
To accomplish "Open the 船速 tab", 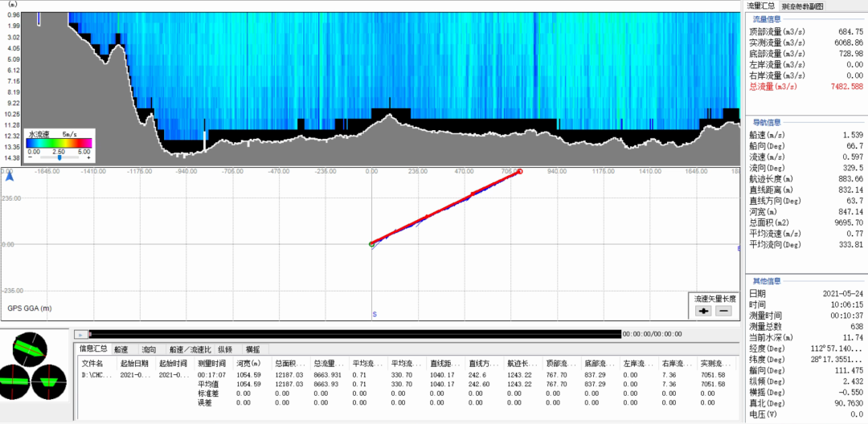I will click(121, 349).
